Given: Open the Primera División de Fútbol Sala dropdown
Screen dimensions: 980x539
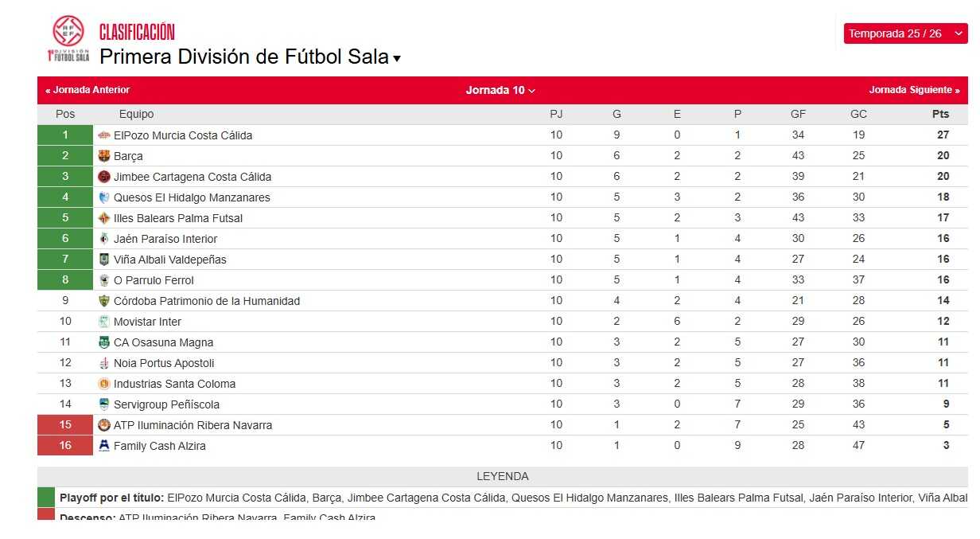Looking at the screenshot, I should click(395, 57).
